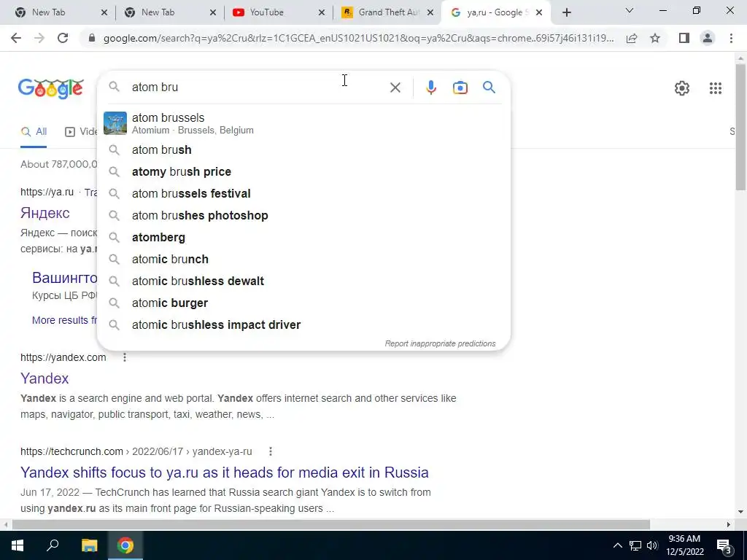747x560 pixels.
Task: Open the Яндекс search result
Action: 45,213
